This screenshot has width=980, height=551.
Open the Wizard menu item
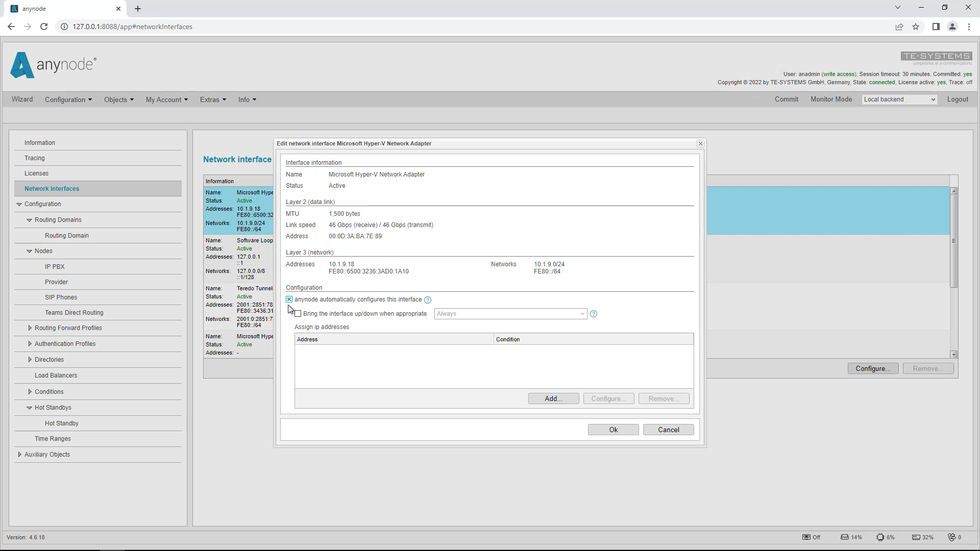coord(22,99)
